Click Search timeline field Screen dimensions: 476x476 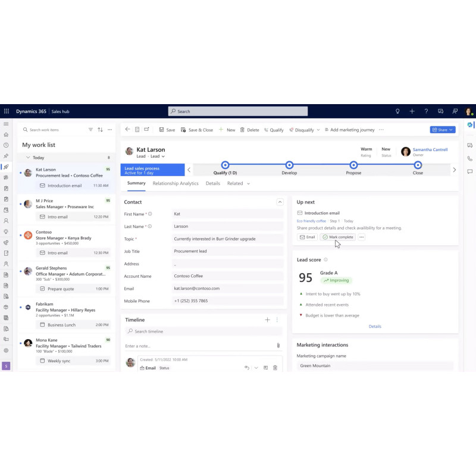tap(203, 331)
